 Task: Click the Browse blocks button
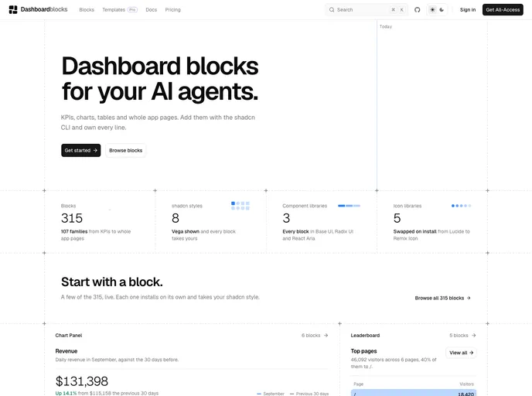tap(125, 150)
